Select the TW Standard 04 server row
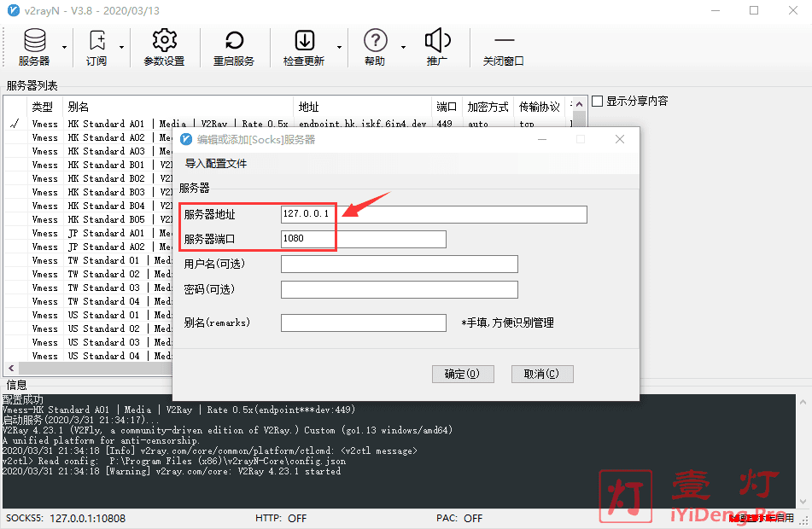The height and width of the screenshot is (529, 812). pyautogui.click(x=88, y=301)
